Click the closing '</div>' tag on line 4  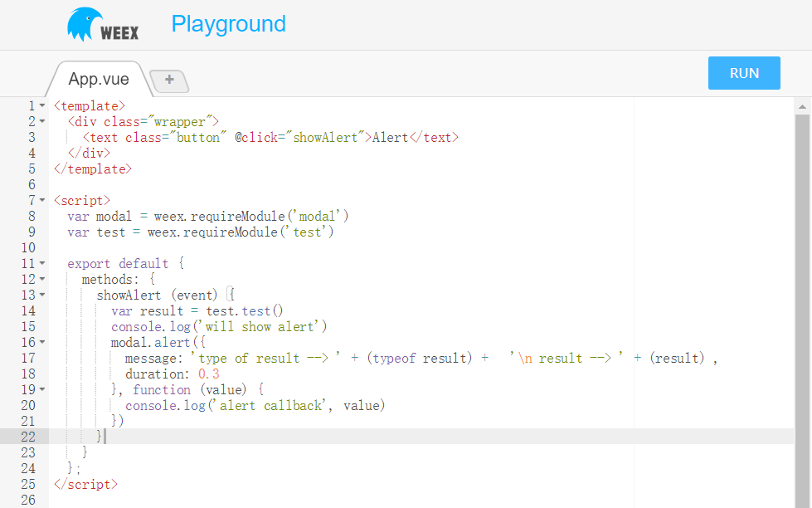click(89, 153)
